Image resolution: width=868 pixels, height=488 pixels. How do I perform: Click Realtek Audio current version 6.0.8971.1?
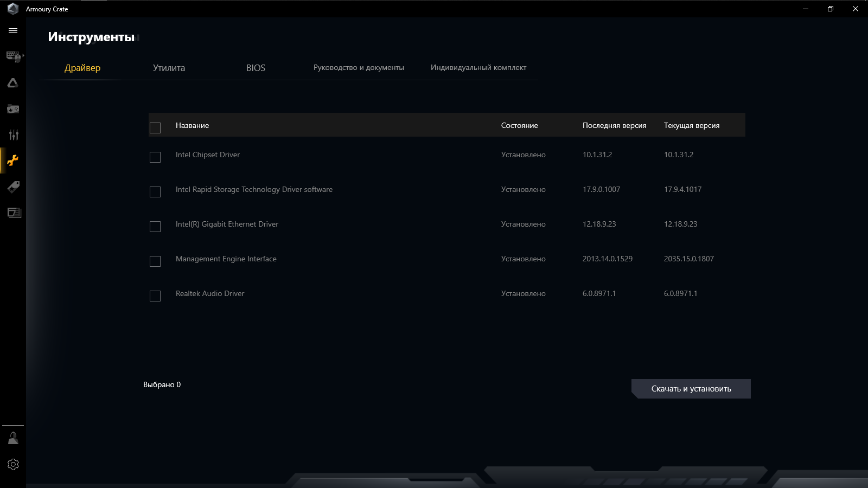pos(680,293)
